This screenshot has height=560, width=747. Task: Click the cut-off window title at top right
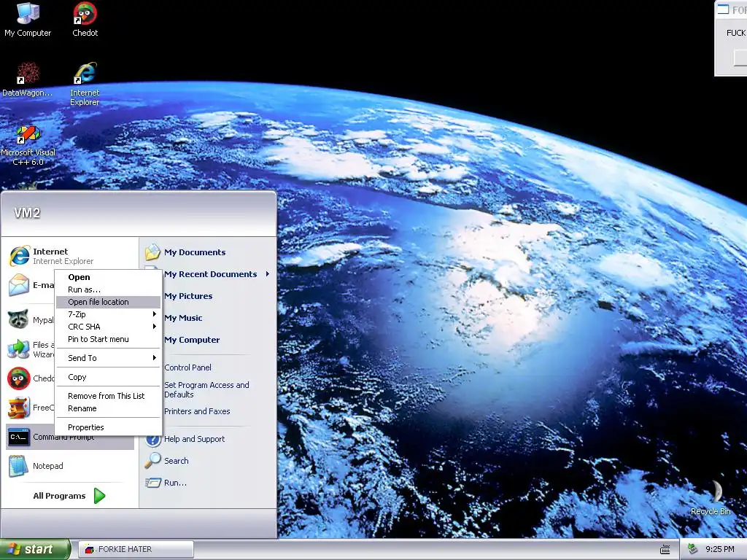(x=739, y=9)
